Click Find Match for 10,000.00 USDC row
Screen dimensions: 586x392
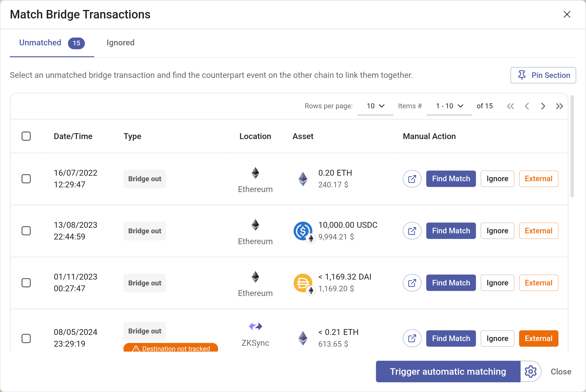451,231
